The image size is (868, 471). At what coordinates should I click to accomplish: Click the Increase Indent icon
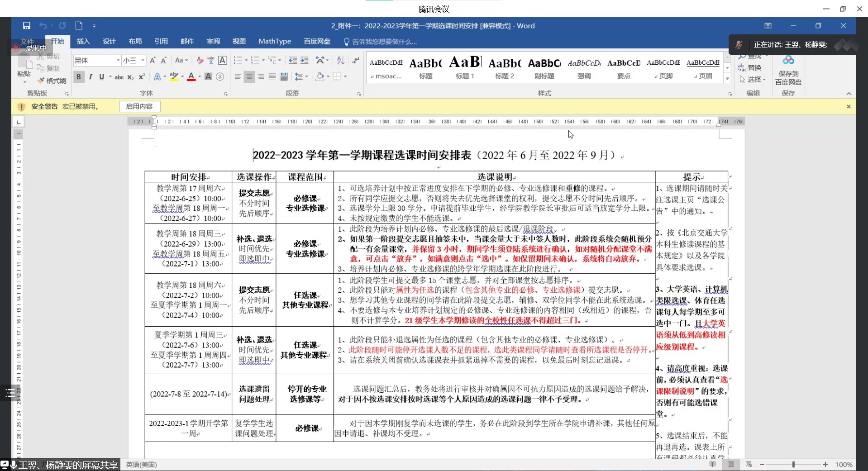coord(305,60)
